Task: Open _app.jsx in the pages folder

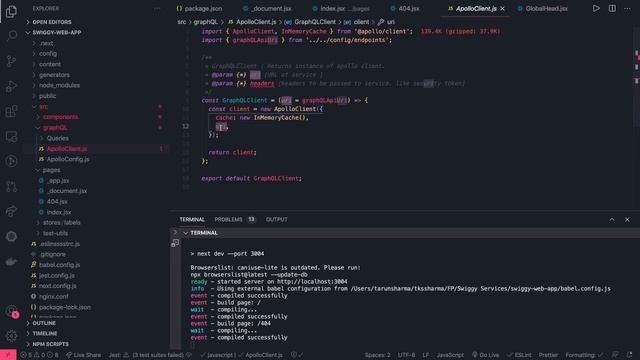Action: pos(97,180)
